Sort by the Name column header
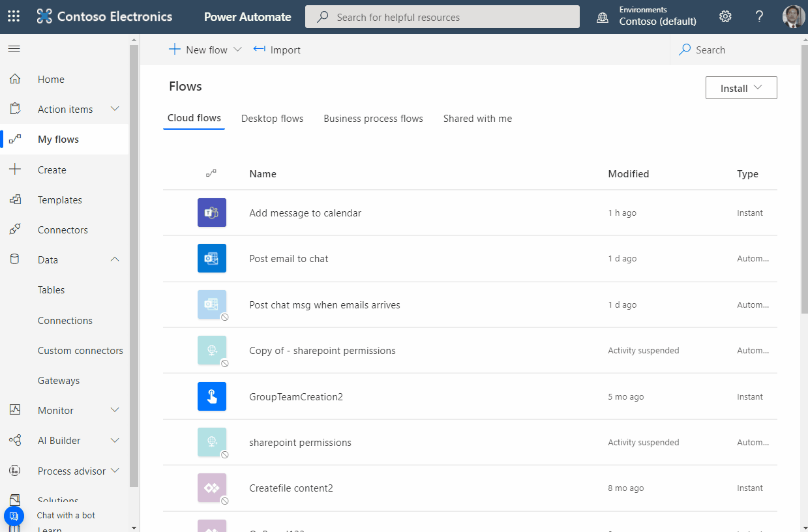 pos(263,173)
